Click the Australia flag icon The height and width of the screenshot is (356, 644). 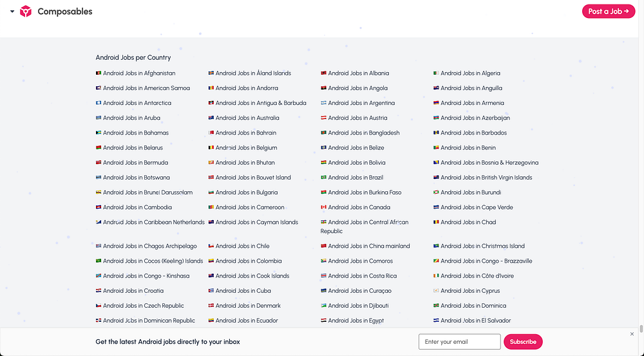[x=211, y=118]
